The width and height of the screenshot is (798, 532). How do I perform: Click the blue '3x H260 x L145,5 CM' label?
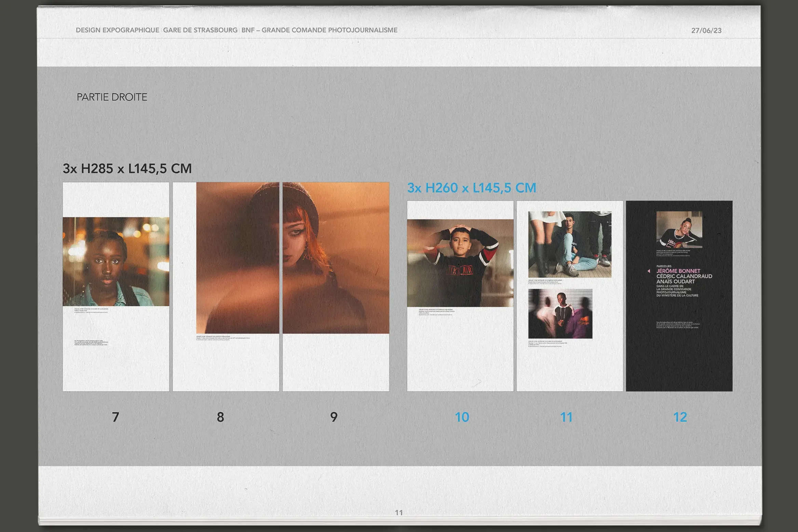pos(472,188)
